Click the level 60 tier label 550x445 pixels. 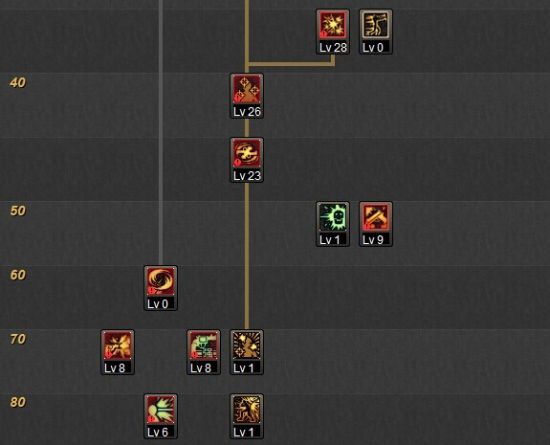[x=18, y=275]
